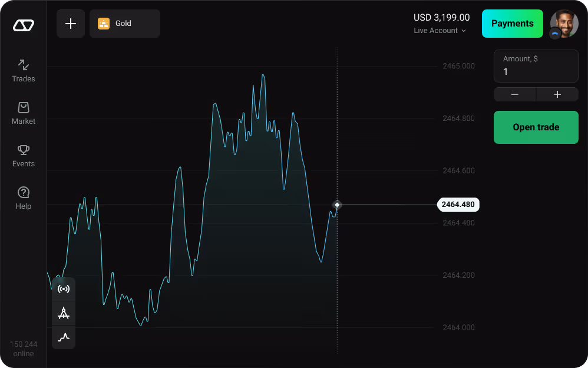This screenshot has width=588, height=368.
Task: Select the drawing tools compass icon
Action: coord(64,313)
